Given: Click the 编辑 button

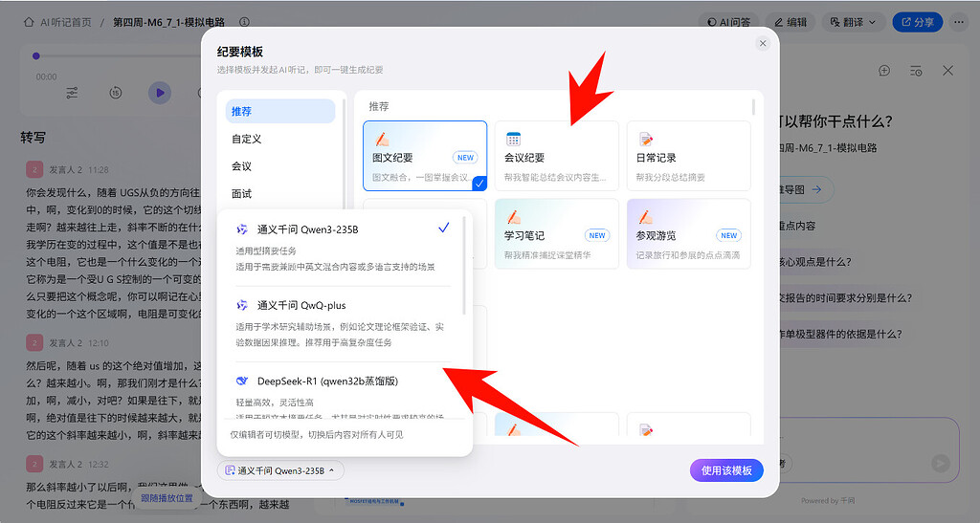Looking at the screenshot, I should point(791,22).
